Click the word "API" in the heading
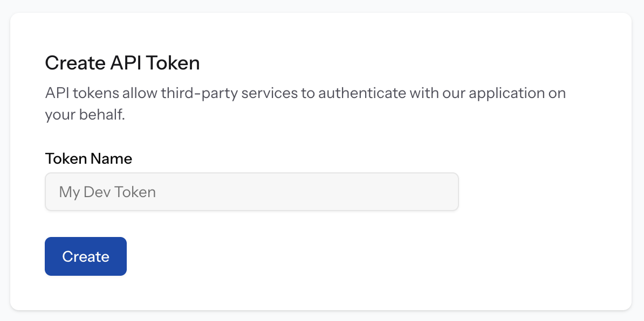 (126, 63)
